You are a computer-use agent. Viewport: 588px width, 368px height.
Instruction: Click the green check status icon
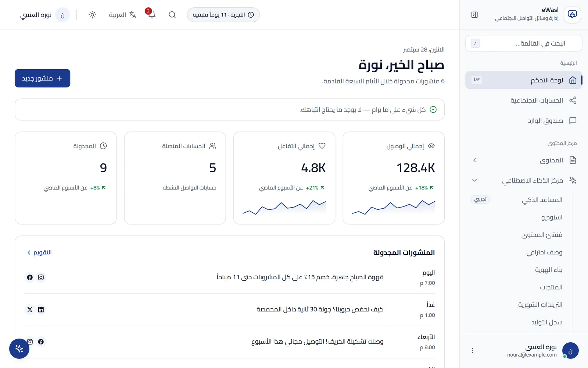433,110
